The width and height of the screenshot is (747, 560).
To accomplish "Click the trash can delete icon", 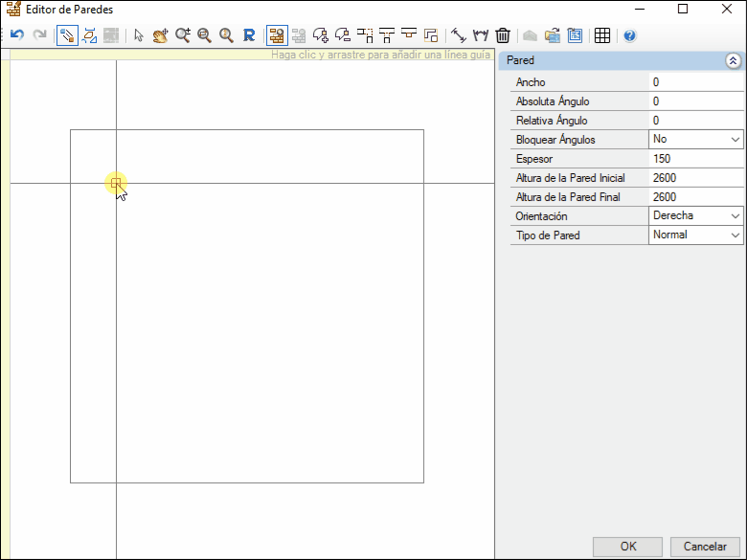I will pos(503,35).
